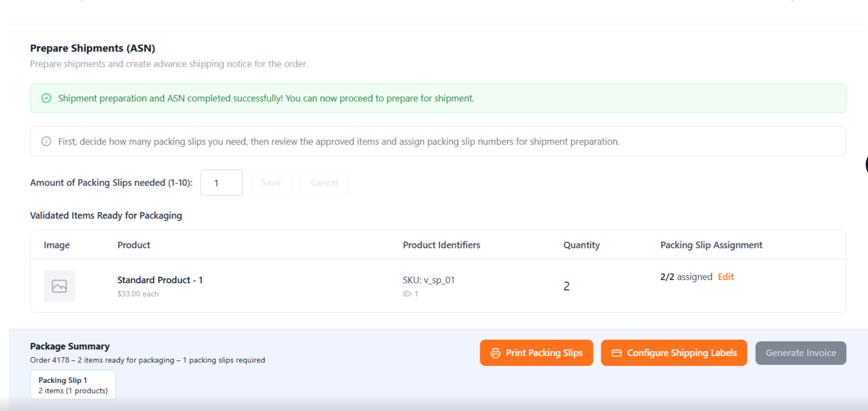Viewport: 868px width, 411px height.
Task: Click the Packing Slip Assignment column header
Action: pos(711,245)
